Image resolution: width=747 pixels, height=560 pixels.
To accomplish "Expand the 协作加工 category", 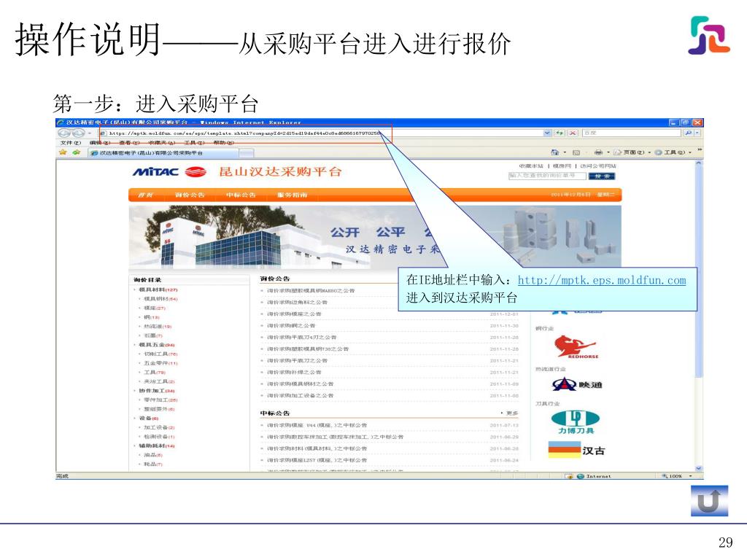I will pyautogui.click(x=157, y=391).
